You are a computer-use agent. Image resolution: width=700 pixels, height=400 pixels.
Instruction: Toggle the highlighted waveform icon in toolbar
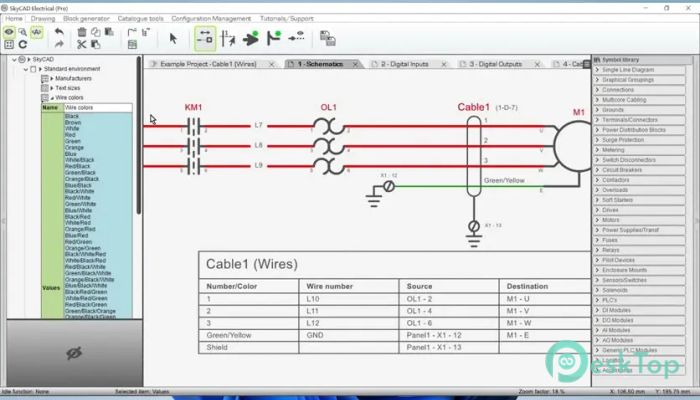37,32
